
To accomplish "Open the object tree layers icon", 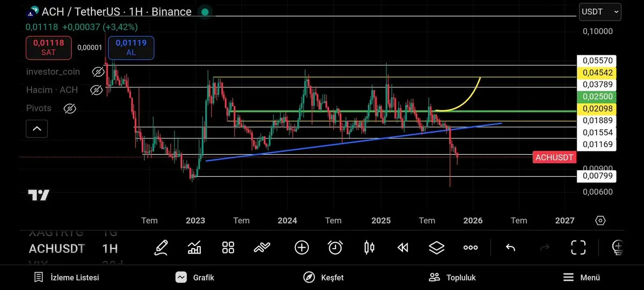I will click(x=437, y=247).
